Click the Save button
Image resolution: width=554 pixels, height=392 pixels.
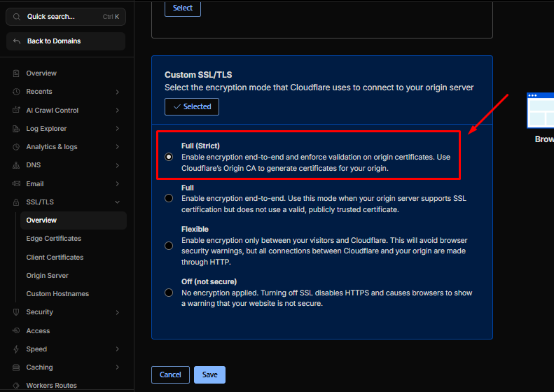pos(209,374)
